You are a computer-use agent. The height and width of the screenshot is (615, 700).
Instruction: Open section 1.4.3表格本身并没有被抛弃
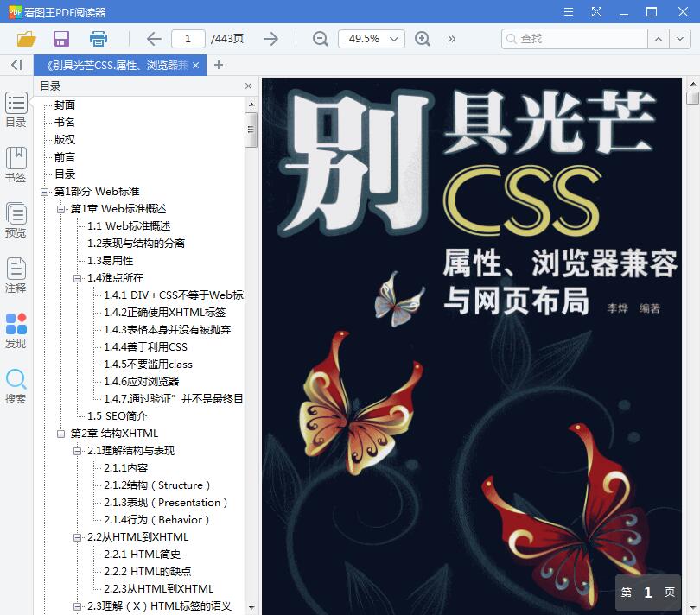tap(168, 330)
